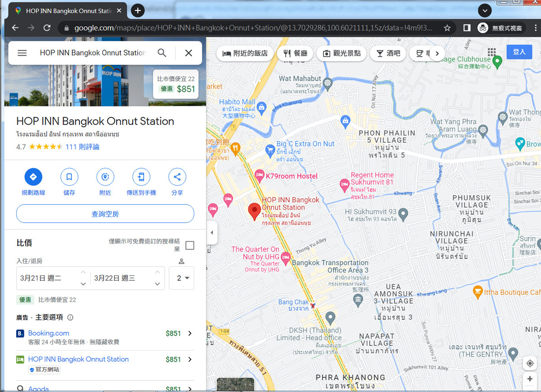This screenshot has width=541, height=392.
Task: Open the Booking.com offer link
Action: 49,333
